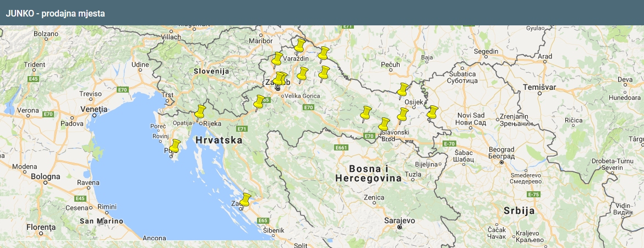The width and height of the screenshot is (644, 248).
Task: Select the pushpin over Pula
Action: (x=174, y=147)
